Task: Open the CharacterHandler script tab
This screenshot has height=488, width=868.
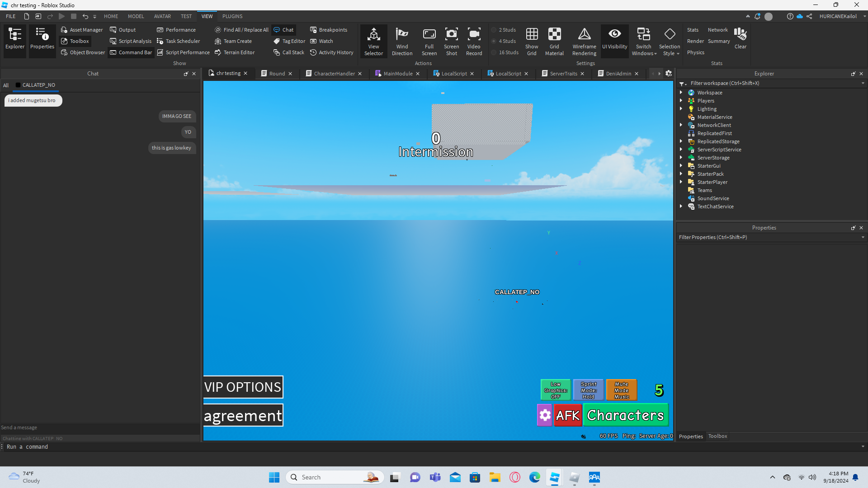Action: [334, 74]
